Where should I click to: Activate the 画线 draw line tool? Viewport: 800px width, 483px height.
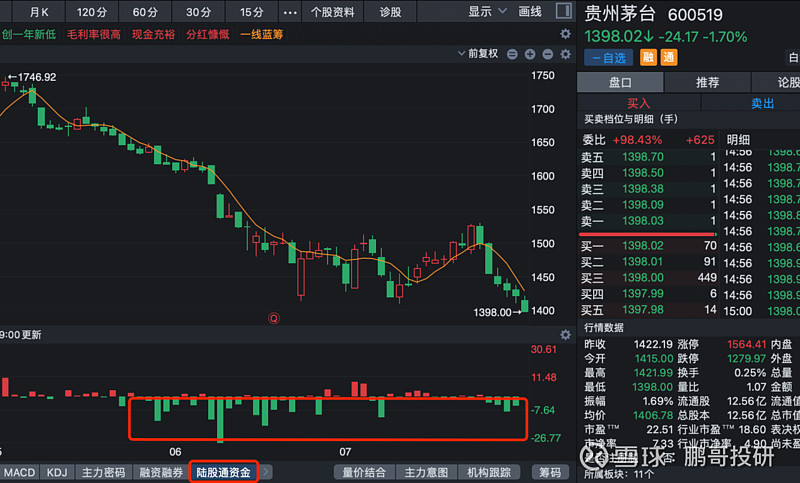click(530, 11)
